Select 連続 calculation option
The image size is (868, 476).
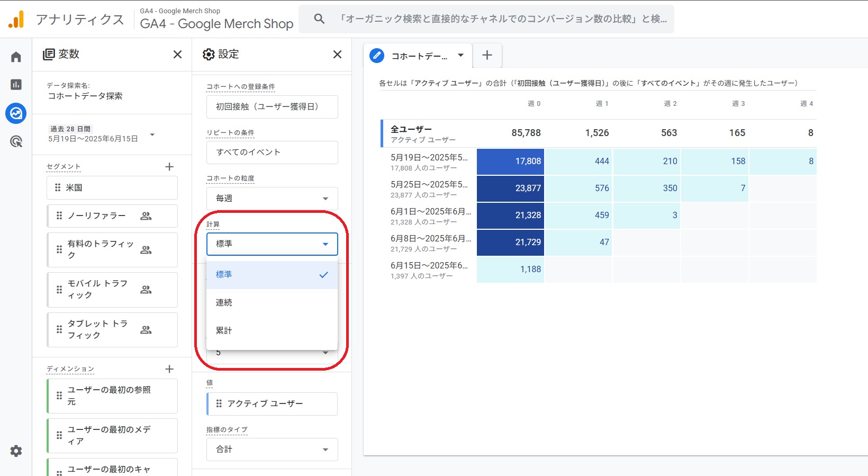click(x=272, y=302)
